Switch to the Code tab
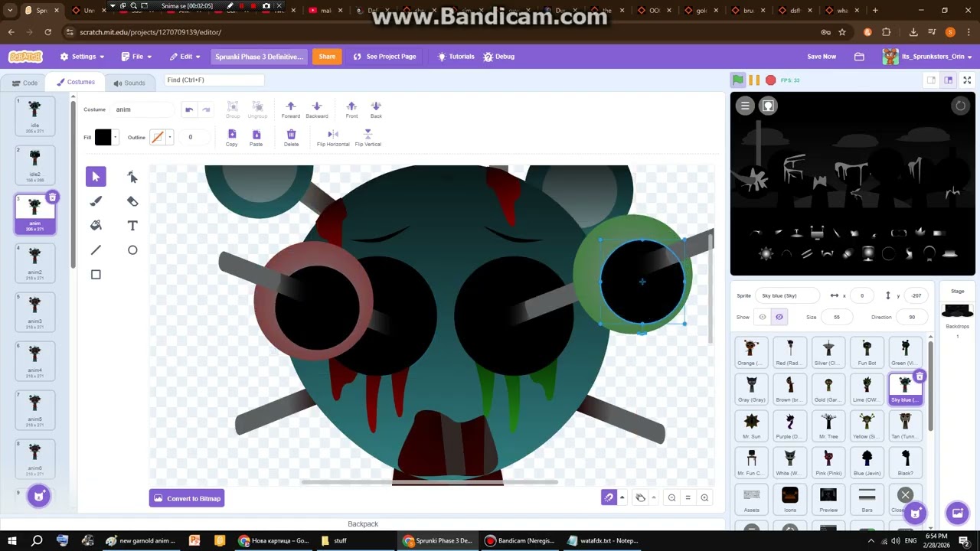 24,83
